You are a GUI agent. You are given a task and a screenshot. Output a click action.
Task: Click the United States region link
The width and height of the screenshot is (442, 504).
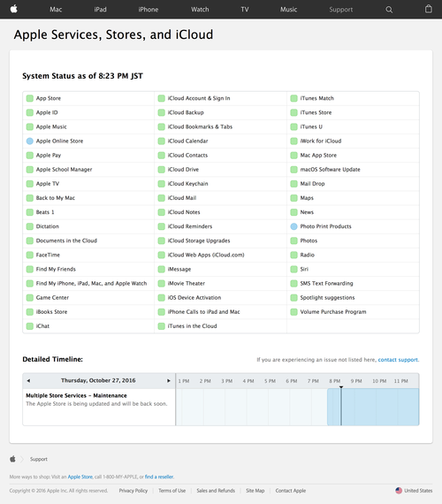click(418, 491)
